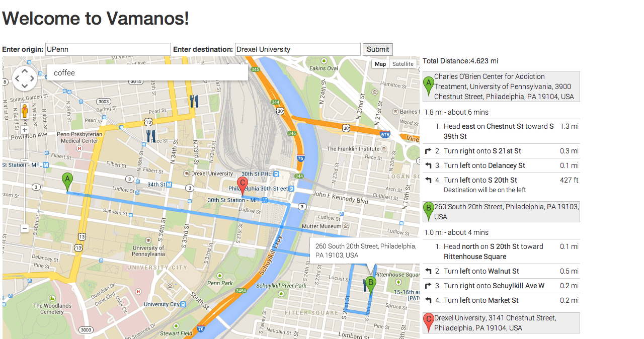Click the red C pin in directions panel
This screenshot has width=644, height=339.
click(x=429, y=322)
